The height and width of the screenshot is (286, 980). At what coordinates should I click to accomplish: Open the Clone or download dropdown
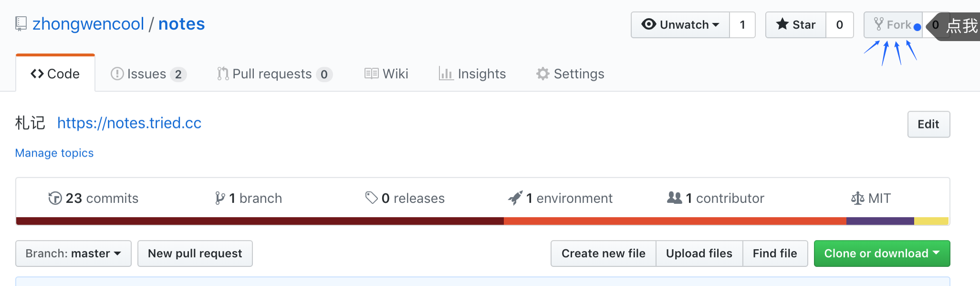[x=882, y=254]
